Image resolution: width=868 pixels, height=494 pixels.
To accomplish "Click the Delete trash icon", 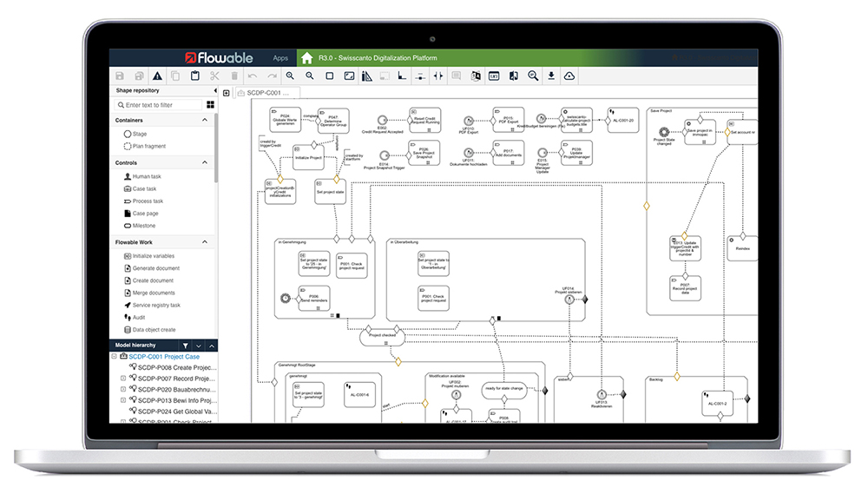I will coord(234,76).
